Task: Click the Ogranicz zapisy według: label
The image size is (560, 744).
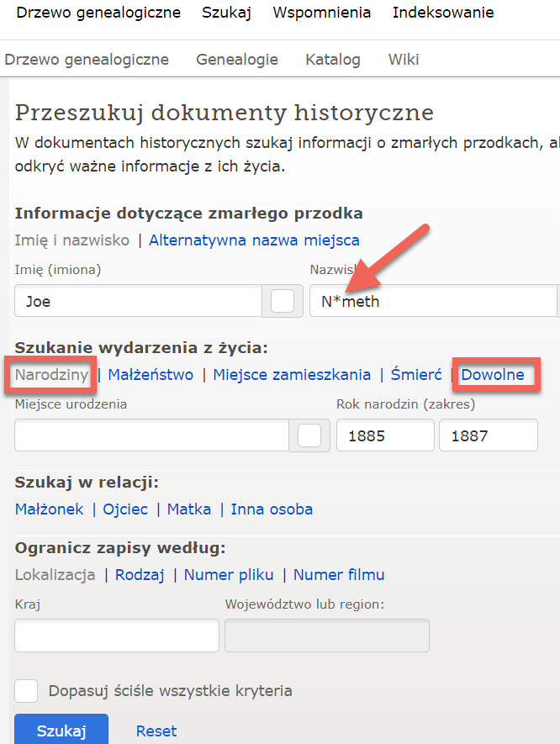Action: tap(120, 548)
